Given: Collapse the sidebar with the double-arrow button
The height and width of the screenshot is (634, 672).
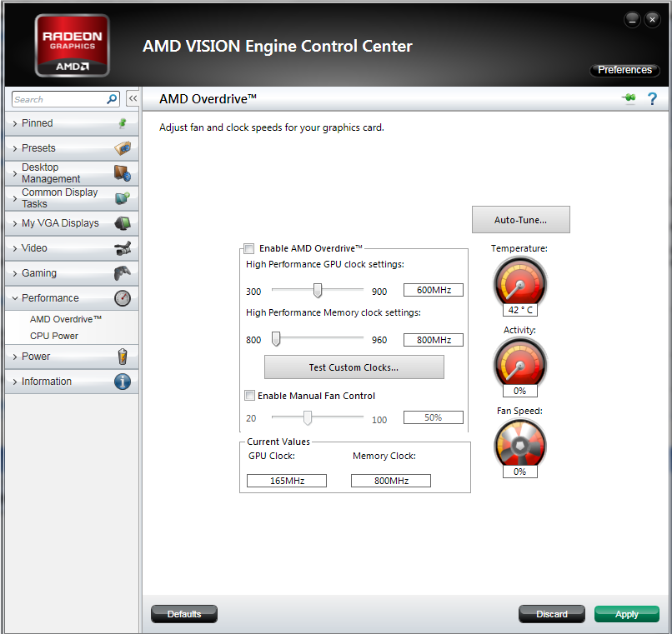Looking at the screenshot, I should (x=133, y=98).
